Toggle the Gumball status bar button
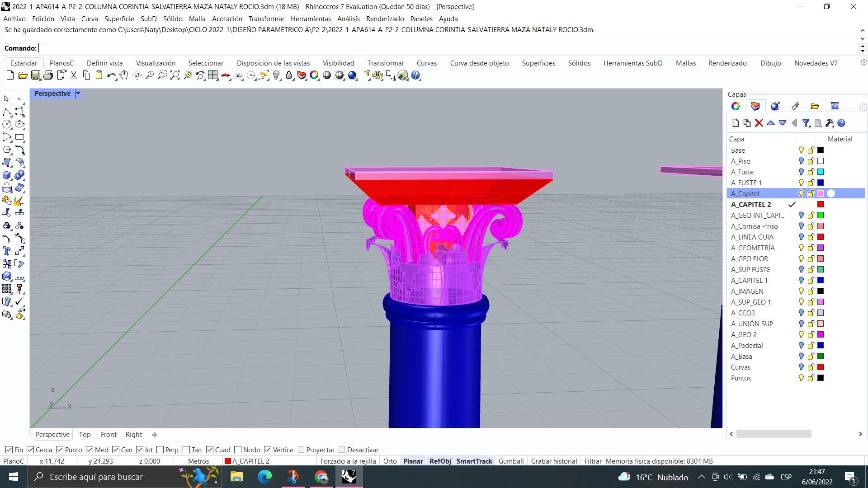Viewport: 868px width, 488px height. coord(511,461)
